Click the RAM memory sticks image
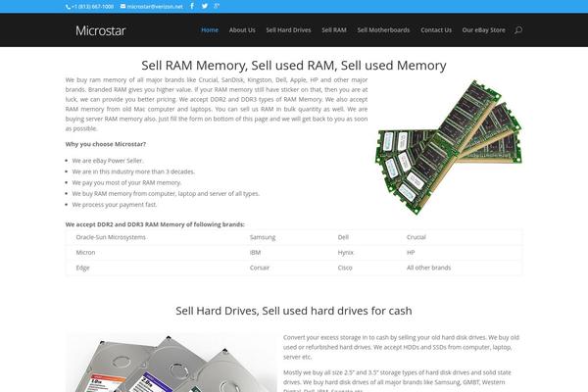 (x=449, y=147)
